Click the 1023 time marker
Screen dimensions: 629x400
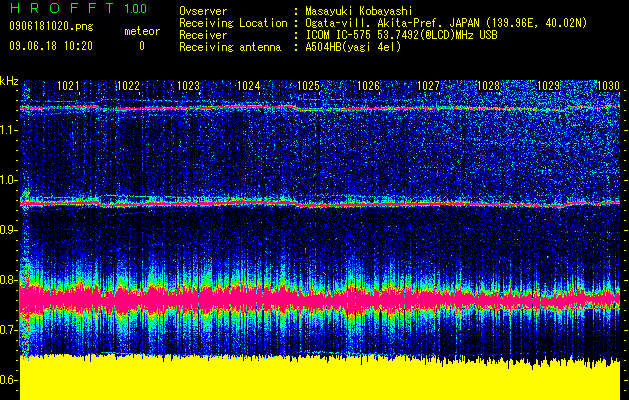point(189,86)
